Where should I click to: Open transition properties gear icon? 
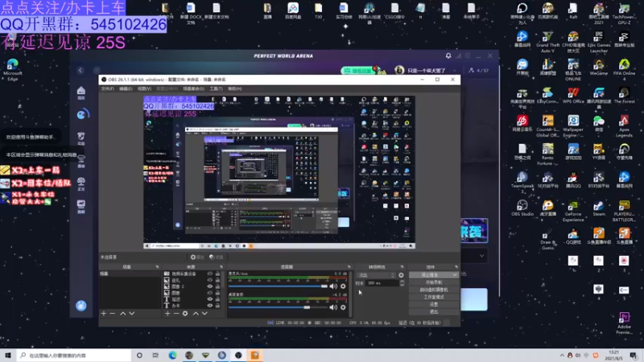pyautogui.click(x=401, y=275)
